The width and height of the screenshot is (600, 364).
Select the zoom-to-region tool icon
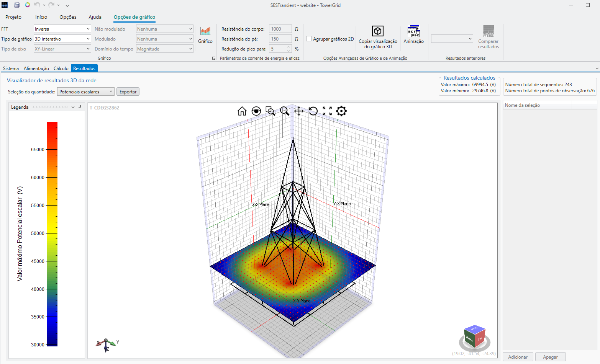tap(270, 111)
